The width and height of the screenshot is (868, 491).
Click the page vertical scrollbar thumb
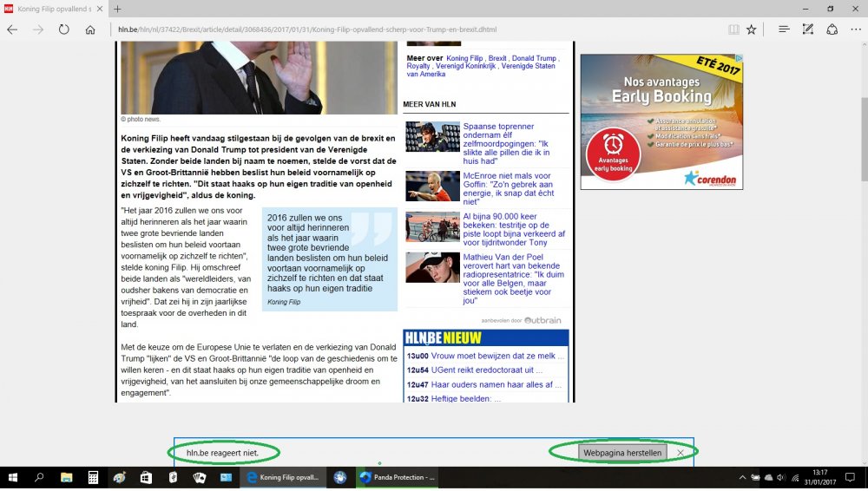[x=865, y=139]
